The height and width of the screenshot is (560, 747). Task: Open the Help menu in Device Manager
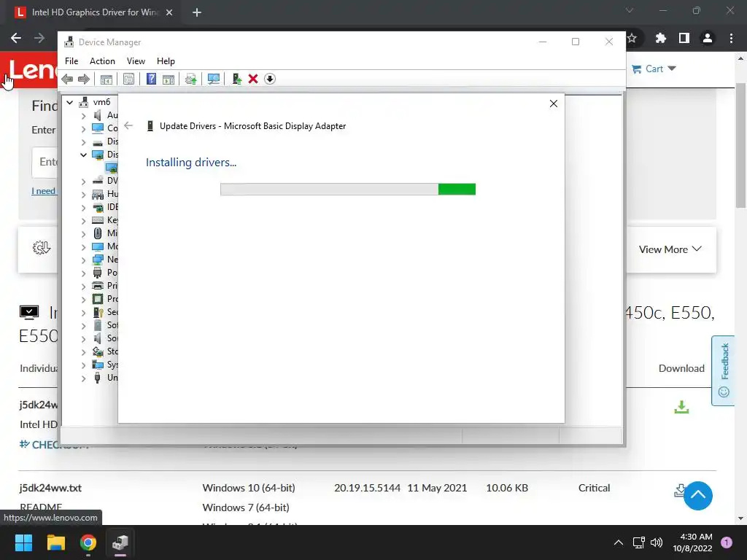point(166,61)
